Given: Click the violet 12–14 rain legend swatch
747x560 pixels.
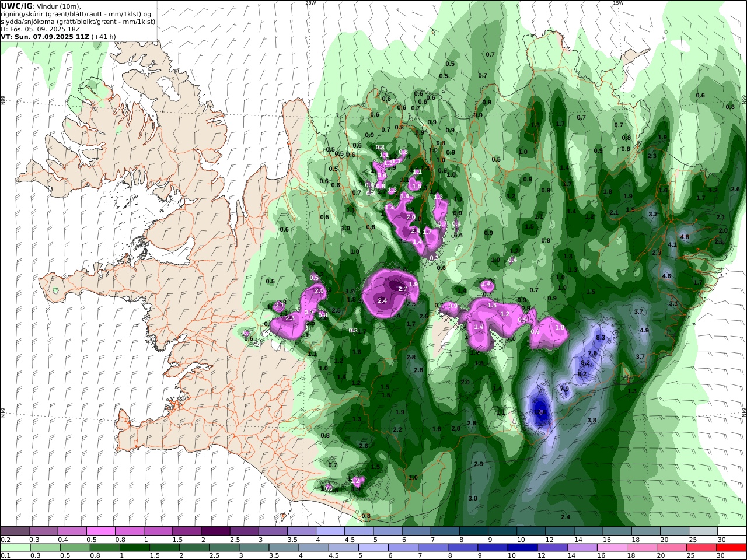Looking at the screenshot, I should [x=552, y=548].
